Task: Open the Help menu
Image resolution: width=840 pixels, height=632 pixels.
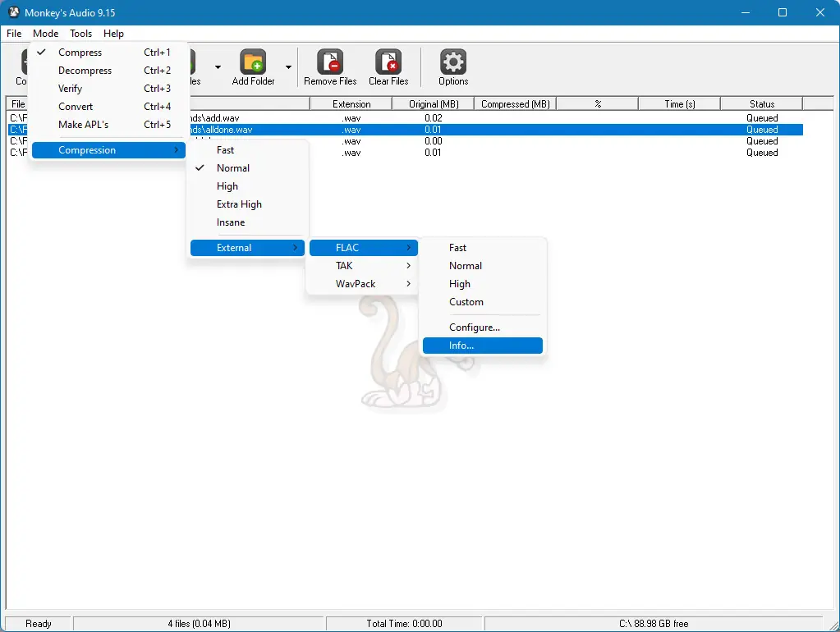Action: (x=113, y=33)
